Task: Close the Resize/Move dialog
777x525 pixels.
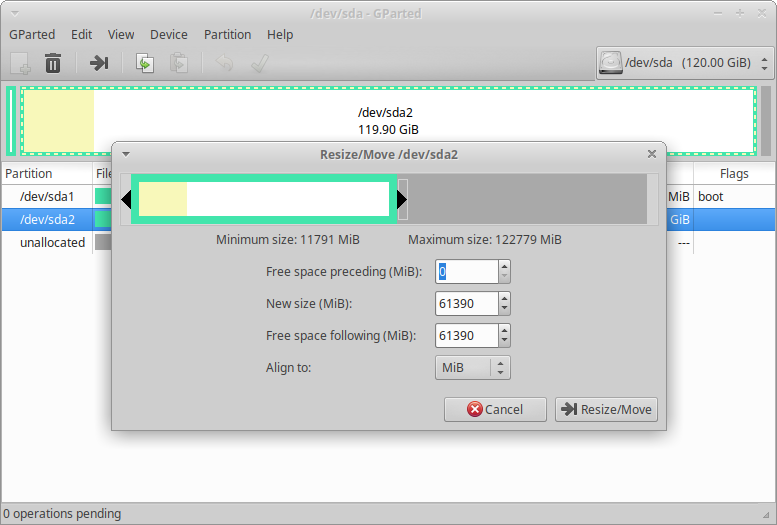Action: coord(652,154)
